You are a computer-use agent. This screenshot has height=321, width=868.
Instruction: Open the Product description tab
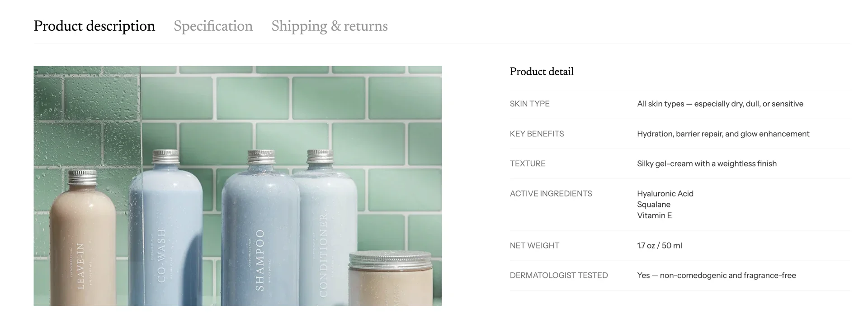[x=94, y=26]
